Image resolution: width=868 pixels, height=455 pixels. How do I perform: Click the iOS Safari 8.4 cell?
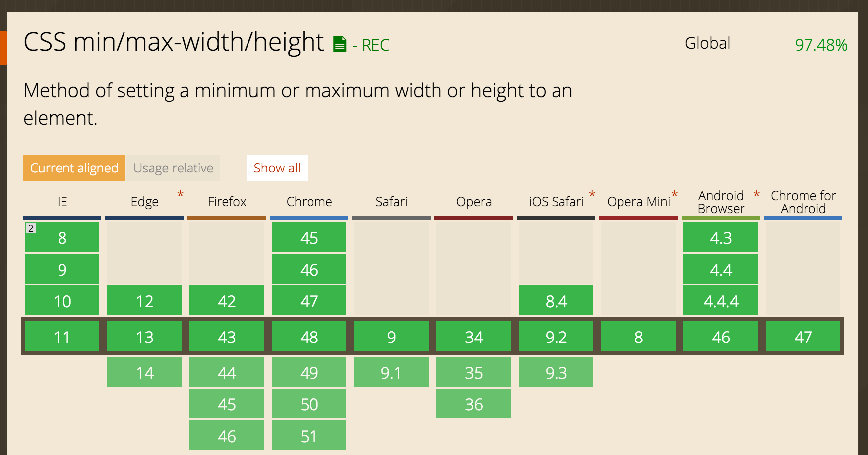coord(556,301)
